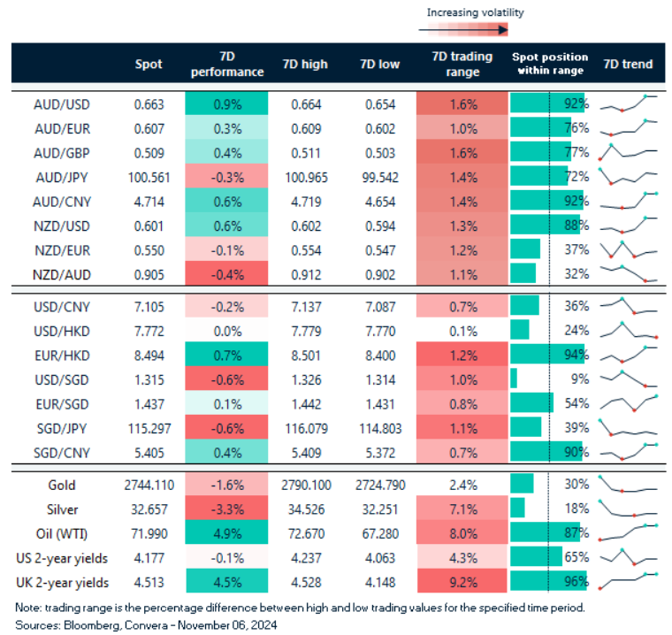
Task: Click the EUR/SGD row label
Action: pos(63,404)
